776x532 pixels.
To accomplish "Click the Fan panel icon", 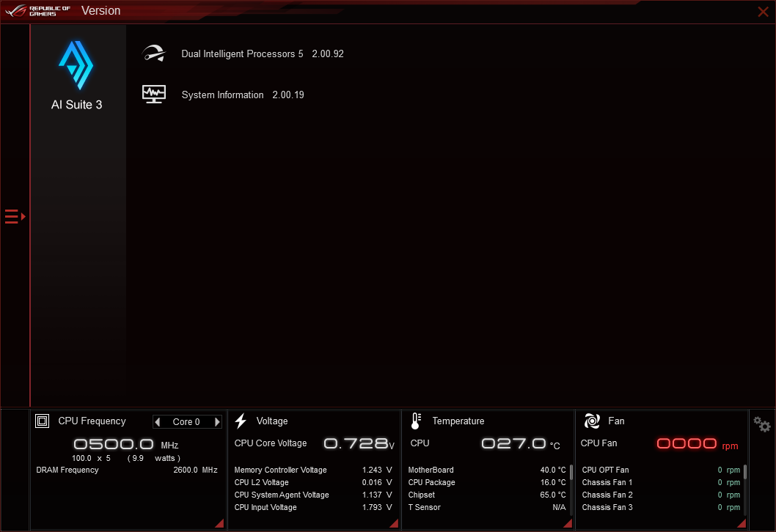I will 592,421.
